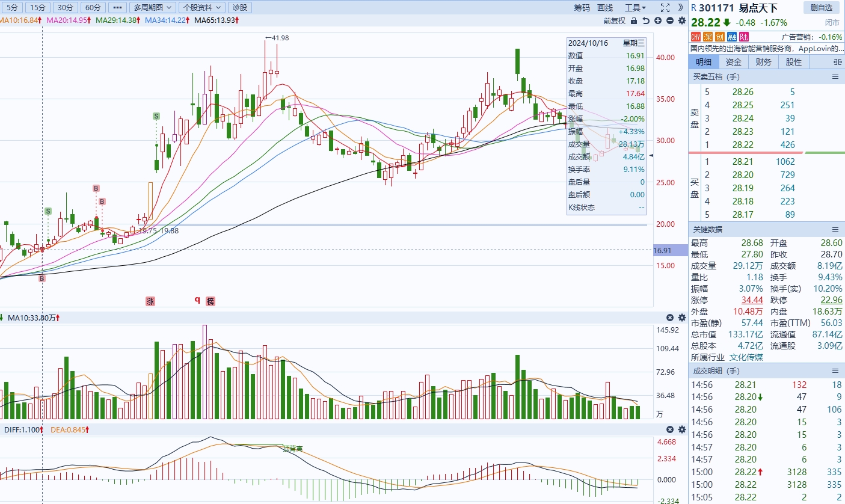Close the MACD indicator pane
This screenshot has height=504, width=845.
(670, 429)
